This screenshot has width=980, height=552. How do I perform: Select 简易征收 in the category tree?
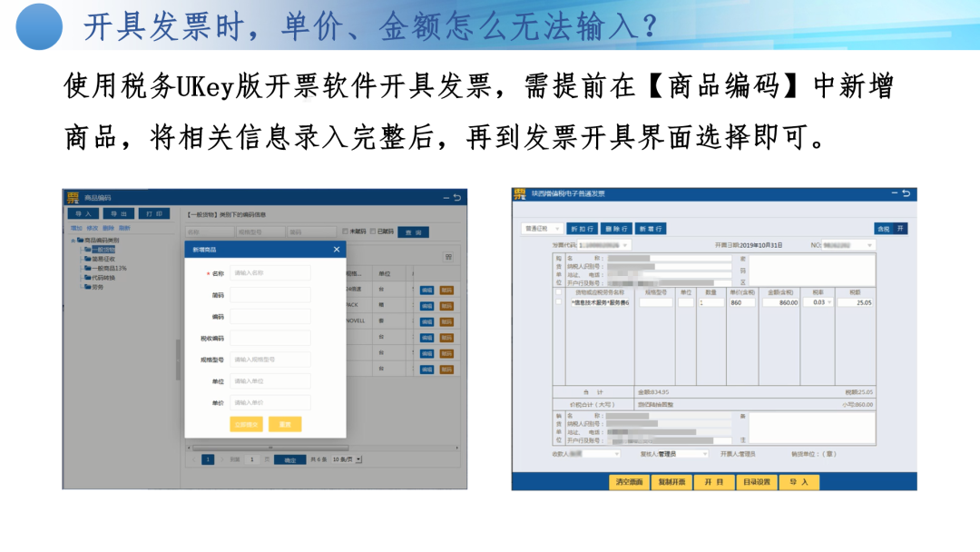[x=103, y=259]
